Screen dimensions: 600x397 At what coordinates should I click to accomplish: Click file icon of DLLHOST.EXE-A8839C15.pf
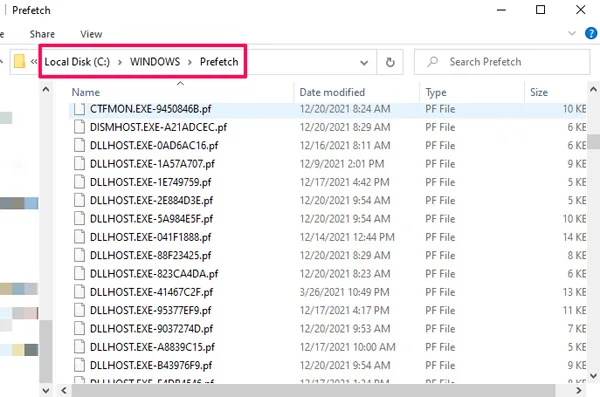(x=79, y=347)
